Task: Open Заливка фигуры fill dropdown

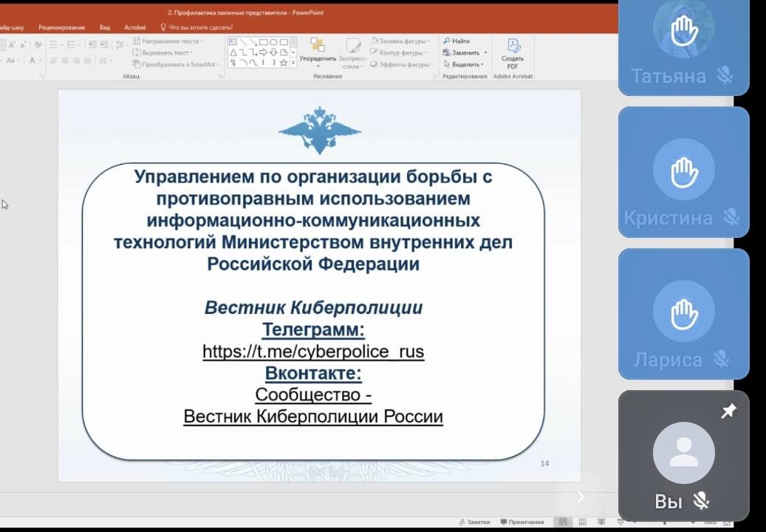Action: click(401, 41)
